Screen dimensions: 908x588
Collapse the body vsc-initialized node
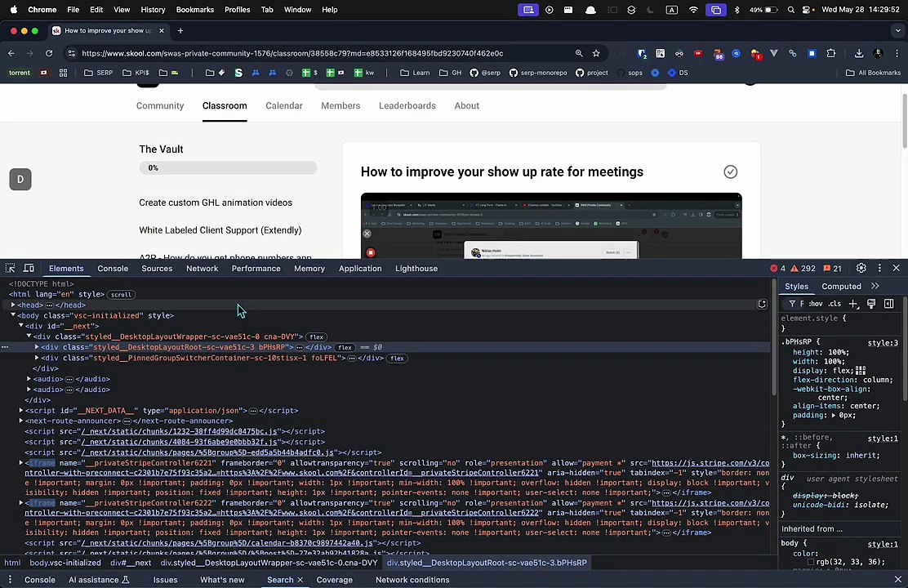(13, 315)
